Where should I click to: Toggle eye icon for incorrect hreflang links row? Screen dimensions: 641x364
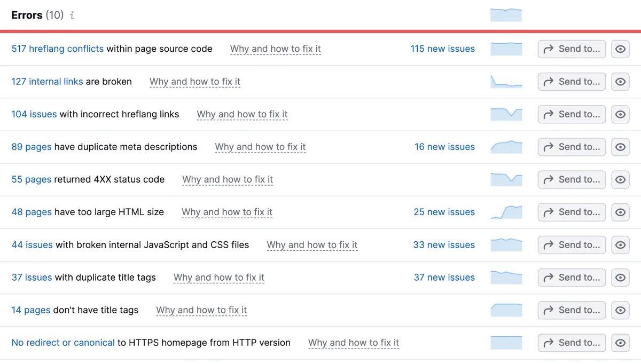620,114
